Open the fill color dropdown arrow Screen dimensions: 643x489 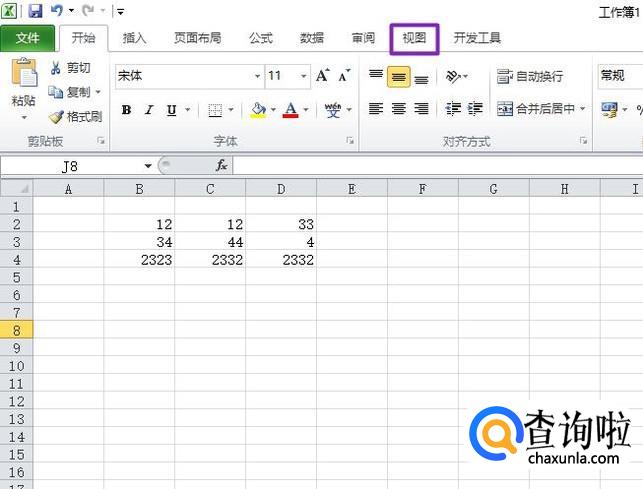pos(273,110)
